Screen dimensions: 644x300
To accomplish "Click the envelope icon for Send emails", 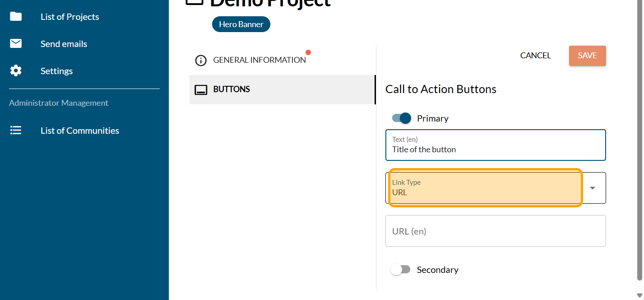I will coord(16,44).
